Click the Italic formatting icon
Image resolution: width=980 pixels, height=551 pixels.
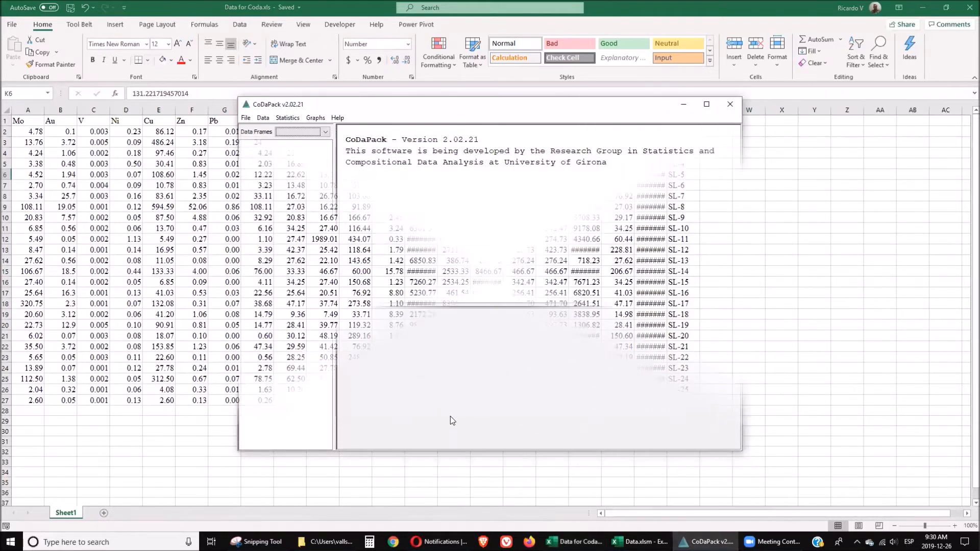point(104,60)
